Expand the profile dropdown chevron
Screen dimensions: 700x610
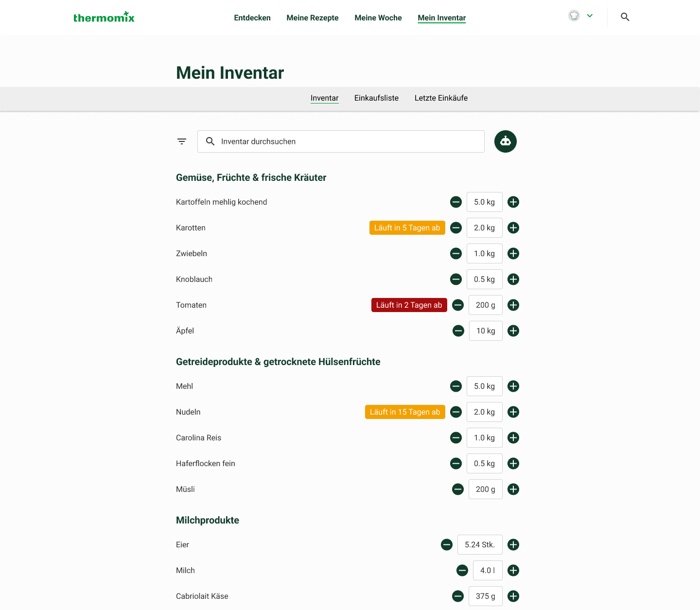point(590,16)
